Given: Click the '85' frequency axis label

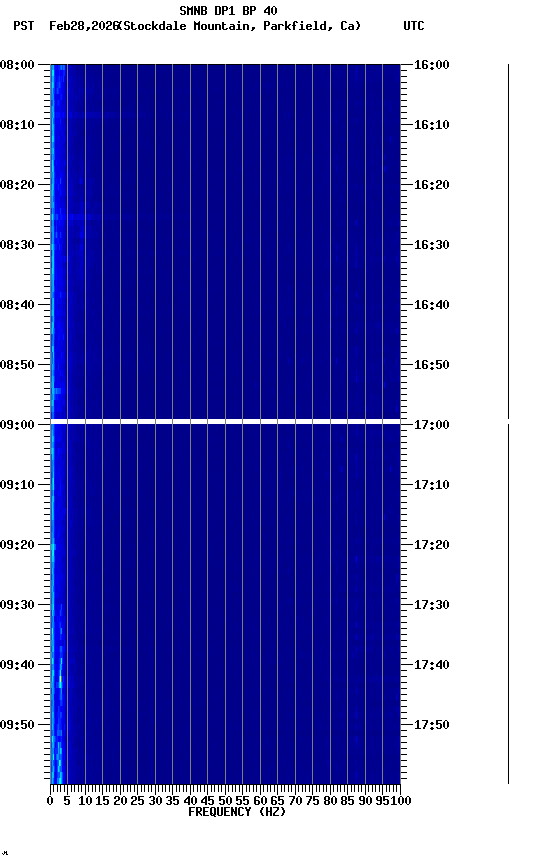Looking at the screenshot, I should (x=347, y=802).
